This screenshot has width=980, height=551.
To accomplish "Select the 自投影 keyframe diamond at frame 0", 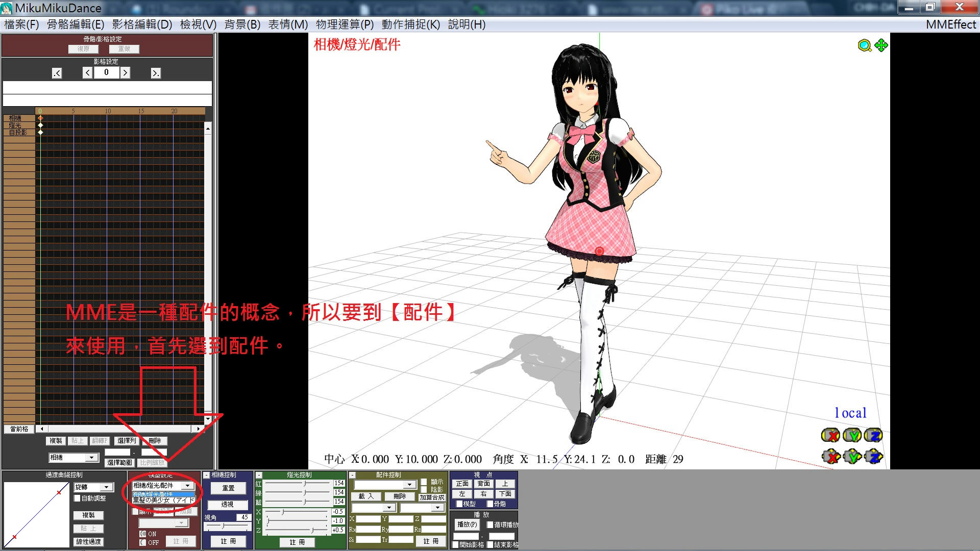I will [x=40, y=132].
